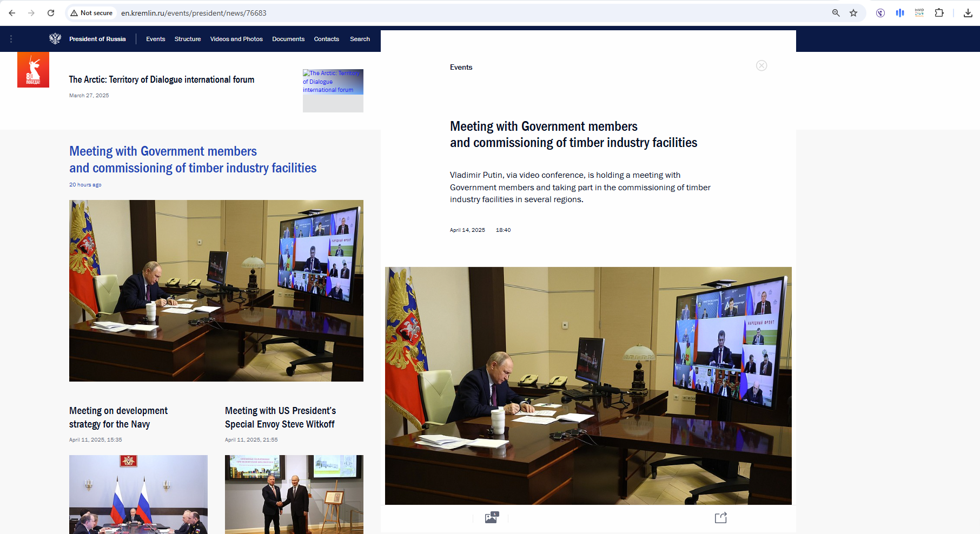The height and width of the screenshot is (534, 980).
Task: Click the zoom magnifier icon in address bar
Action: 836,13
